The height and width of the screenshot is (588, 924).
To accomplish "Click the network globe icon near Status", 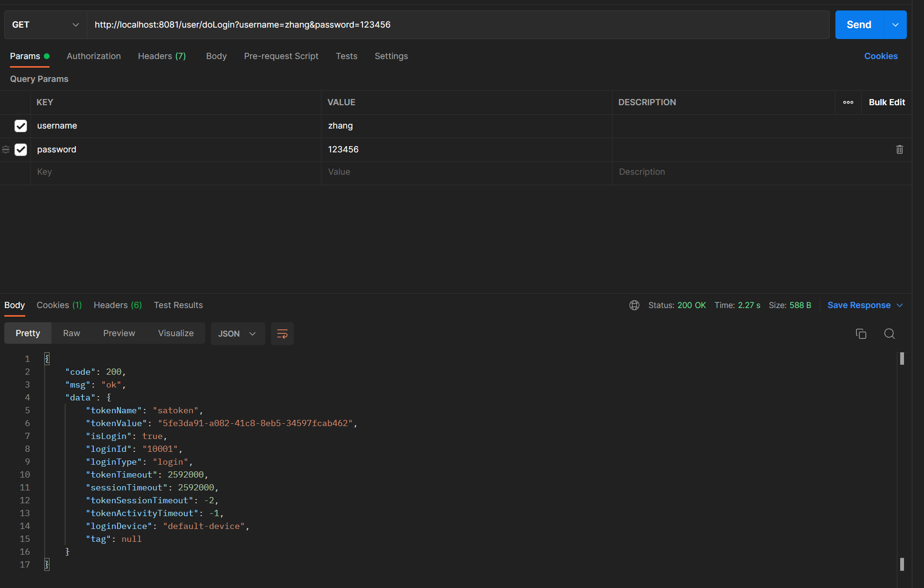I will click(634, 305).
